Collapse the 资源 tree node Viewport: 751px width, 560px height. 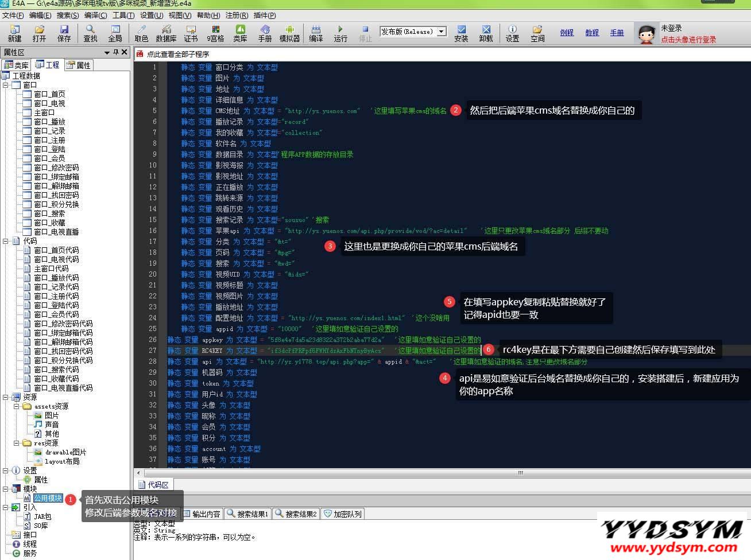(6, 397)
